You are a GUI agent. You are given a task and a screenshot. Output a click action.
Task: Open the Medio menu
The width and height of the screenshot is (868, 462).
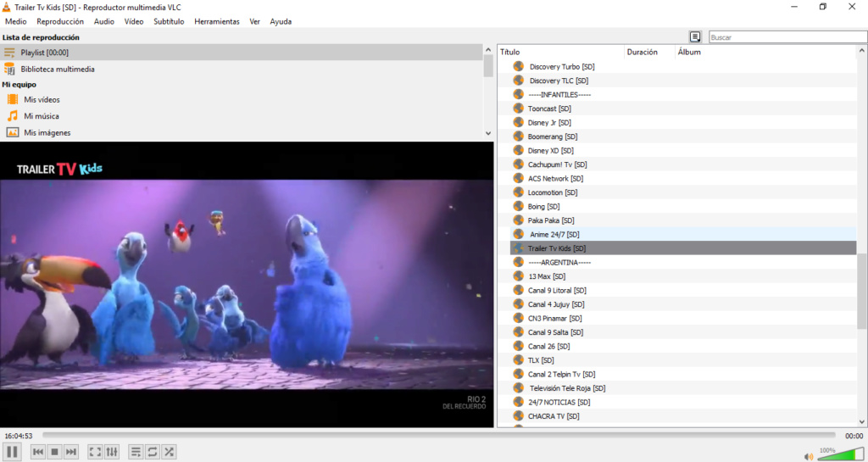point(15,21)
